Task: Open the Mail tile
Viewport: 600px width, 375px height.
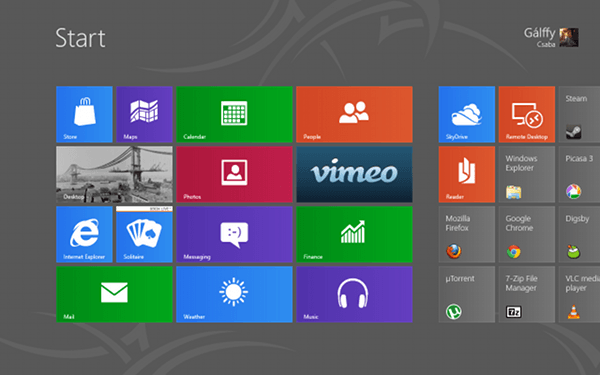Action: 114,295
